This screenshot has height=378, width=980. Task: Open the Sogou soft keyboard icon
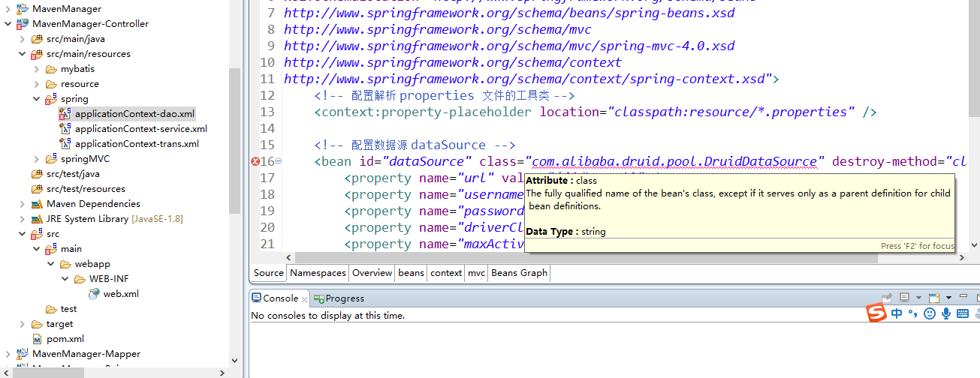[963, 313]
